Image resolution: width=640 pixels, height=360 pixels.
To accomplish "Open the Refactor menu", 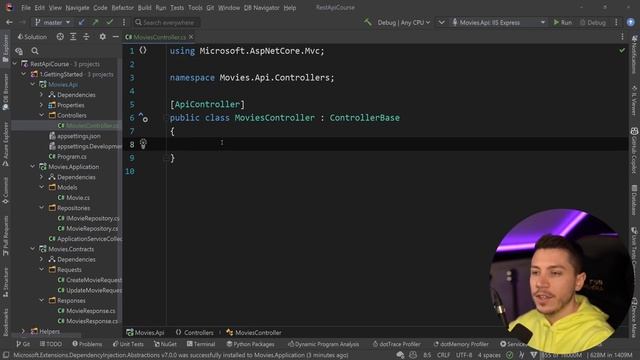I will click(122, 8).
